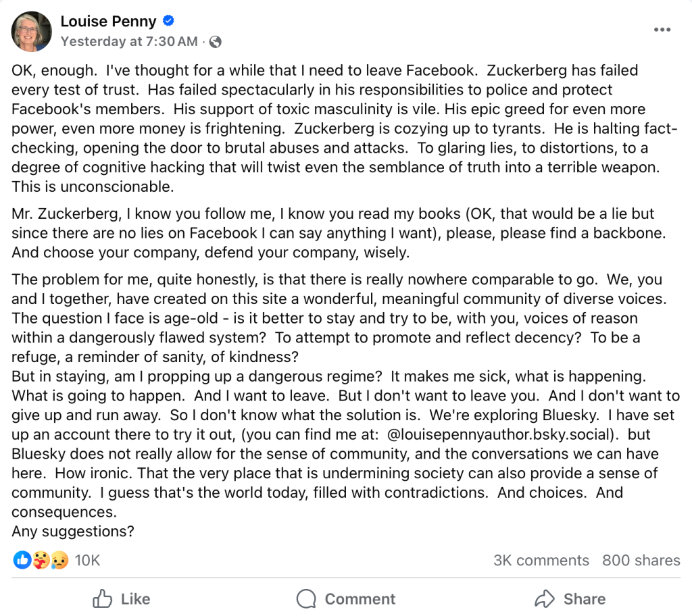Open the 3K comments list

tap(541, 561)
